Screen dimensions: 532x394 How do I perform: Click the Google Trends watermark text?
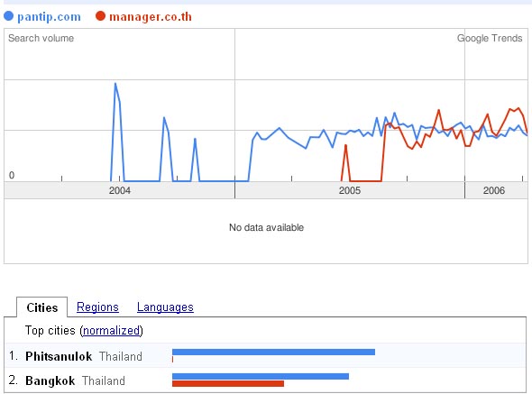click(490, 38)
